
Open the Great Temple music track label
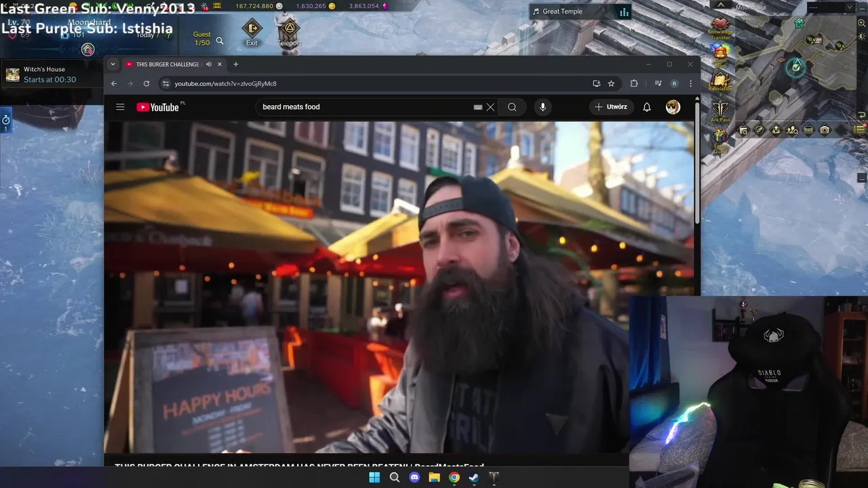click(562, 12)
